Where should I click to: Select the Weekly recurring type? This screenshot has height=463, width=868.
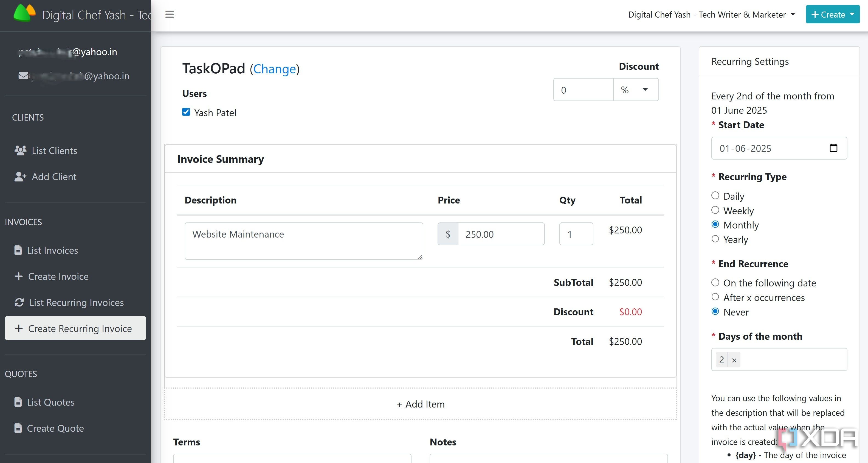pyautogui.click(x=715, y=210)
